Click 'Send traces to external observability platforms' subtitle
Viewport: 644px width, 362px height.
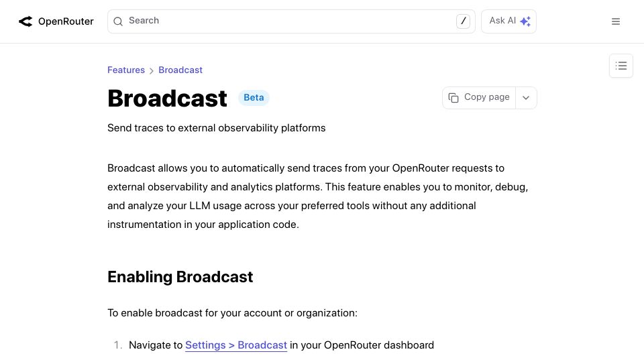[x=217, y=128]
